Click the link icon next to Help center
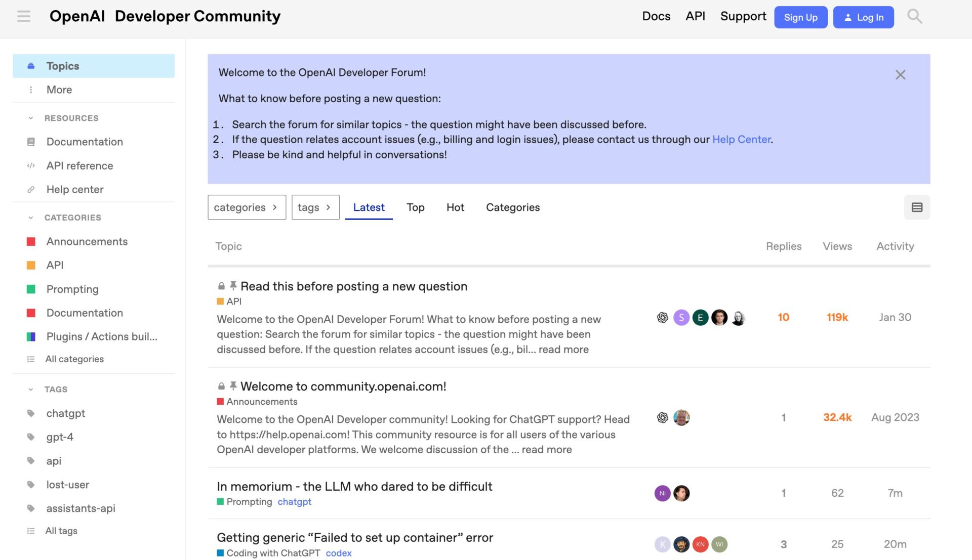 click(31, 189)
